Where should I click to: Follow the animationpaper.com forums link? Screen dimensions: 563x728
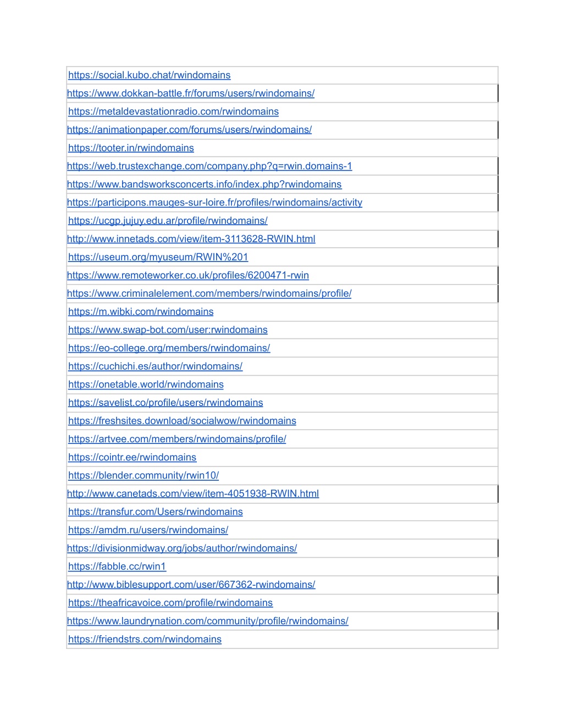tap(189, 130)
